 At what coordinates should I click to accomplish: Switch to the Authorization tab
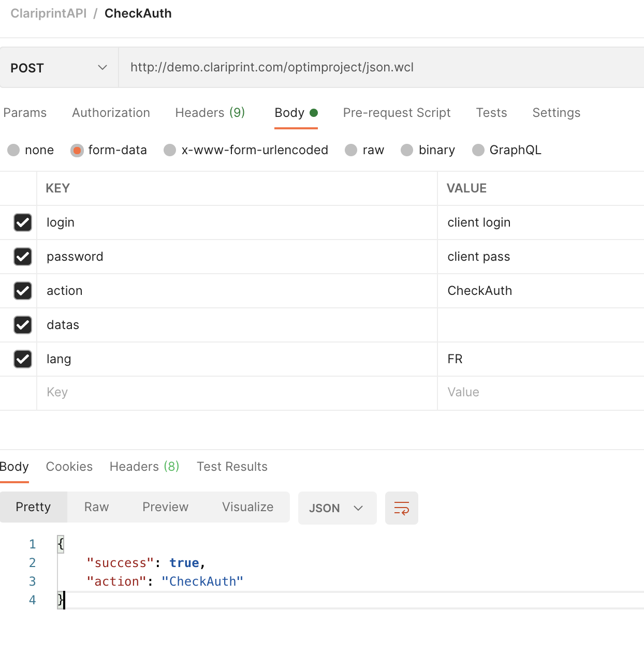111,113
